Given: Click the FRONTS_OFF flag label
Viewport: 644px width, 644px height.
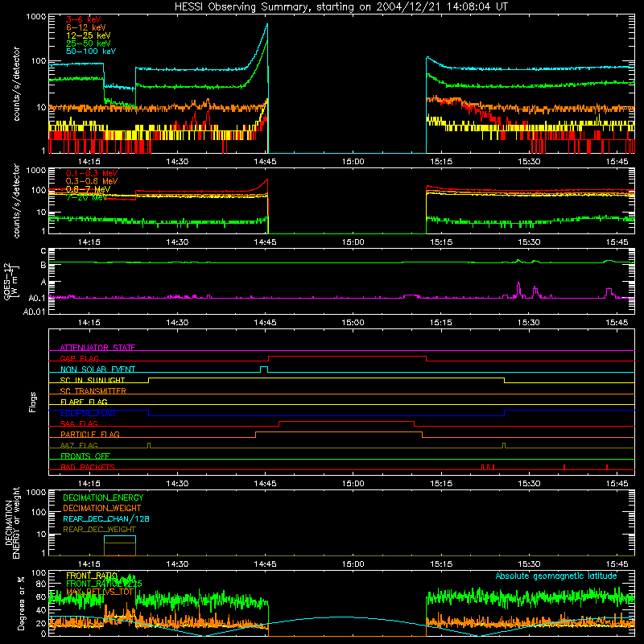Looking at the screenshot, I should 85,456.
